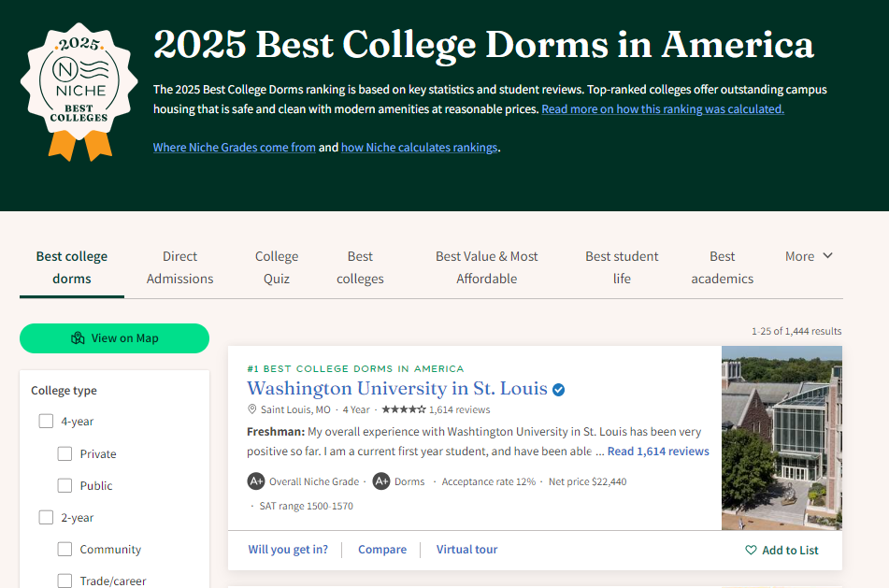Viewport: 889px width, 588px height.
Task: Click the Niche 2025 Best Colleges badge
Action: click(79, 92)
